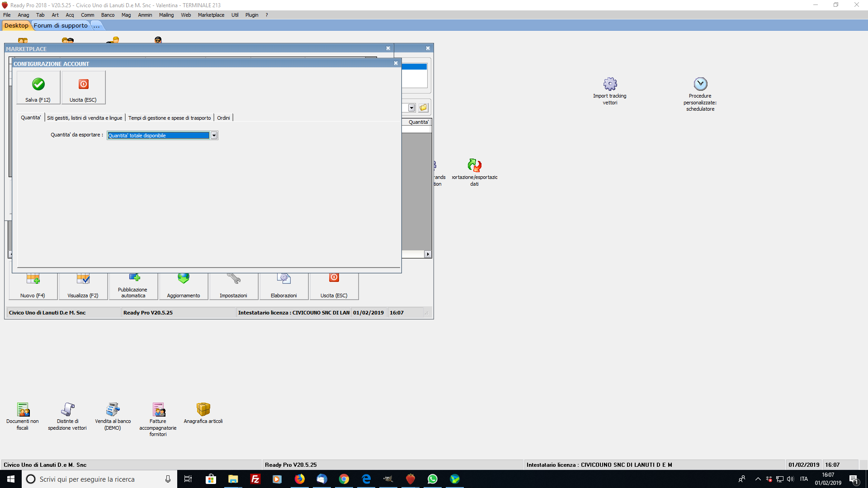Expand the '...' tab overflow button
Image resolution: width=868 pixels, height=488 pixels.
[96, 26]
